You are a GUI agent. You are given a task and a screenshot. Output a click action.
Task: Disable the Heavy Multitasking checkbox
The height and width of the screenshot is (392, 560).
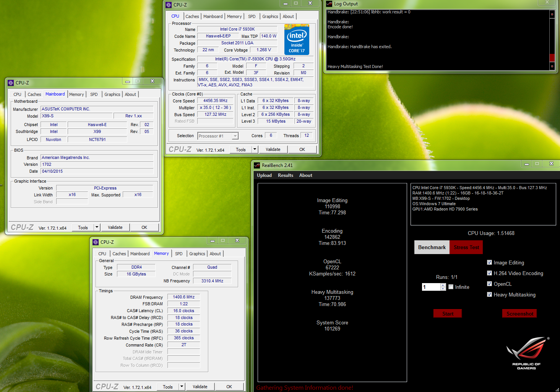(489, 294)
